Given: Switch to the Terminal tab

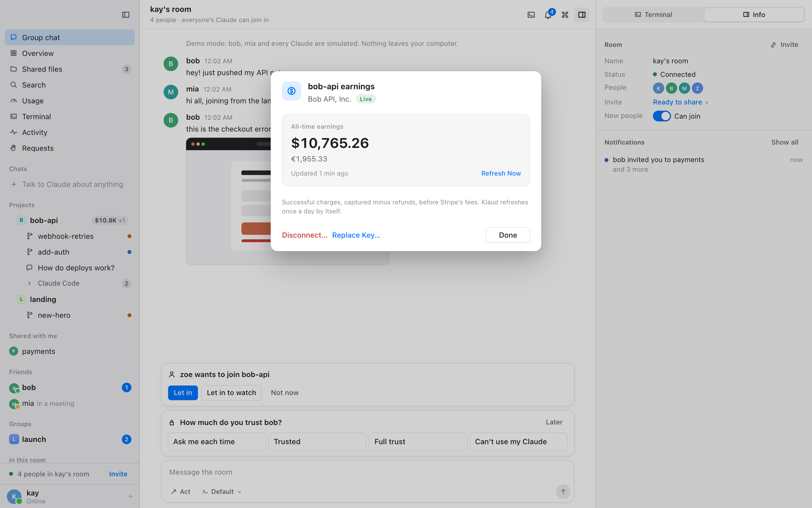Looking at the screenshot, I should (x=653, y=15).
